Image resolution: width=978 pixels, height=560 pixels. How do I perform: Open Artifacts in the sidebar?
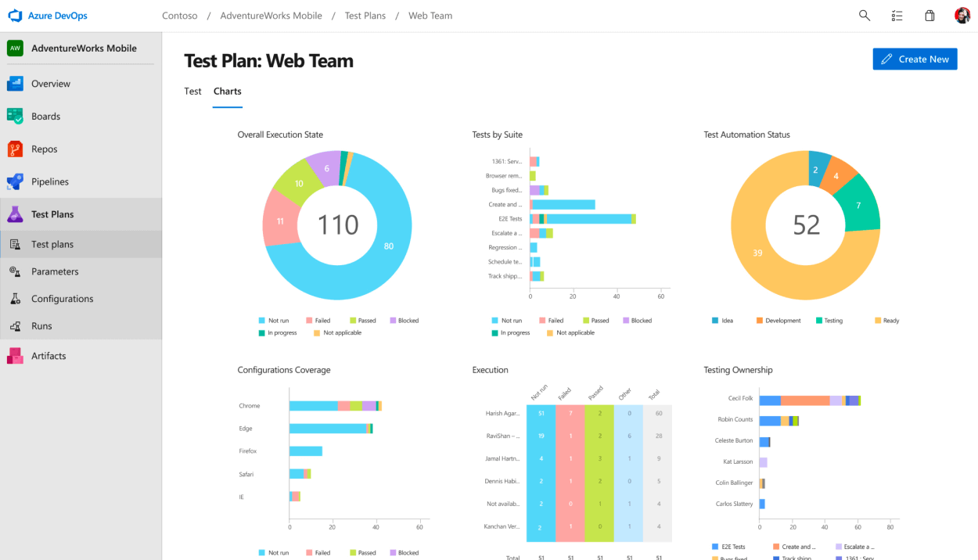coord(48,356)
